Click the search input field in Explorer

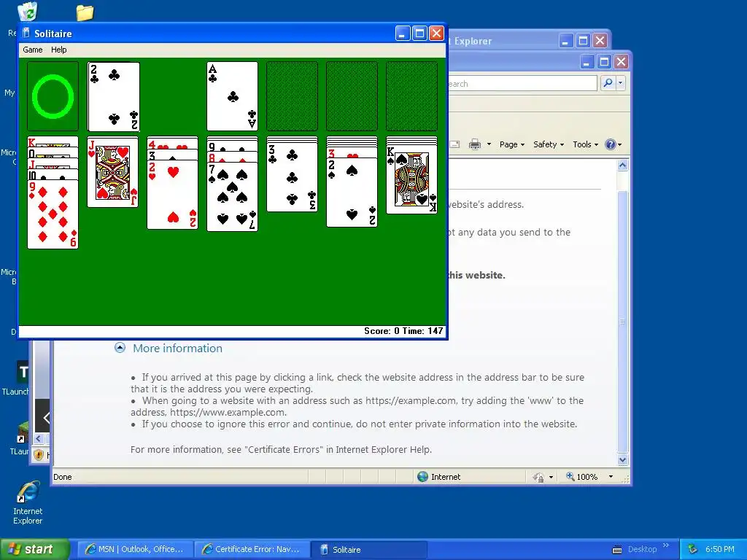[x=522, y=83]
